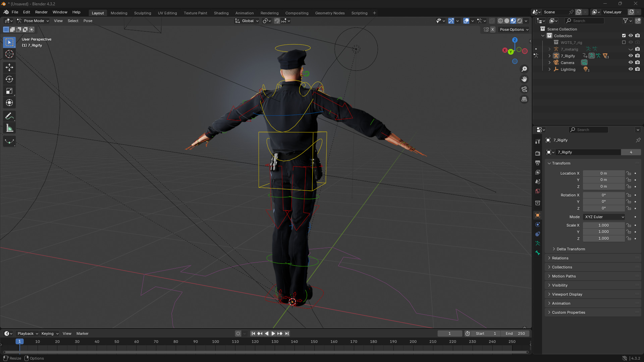
Task: Click the Scale X value slider
Action: (603, 225)
